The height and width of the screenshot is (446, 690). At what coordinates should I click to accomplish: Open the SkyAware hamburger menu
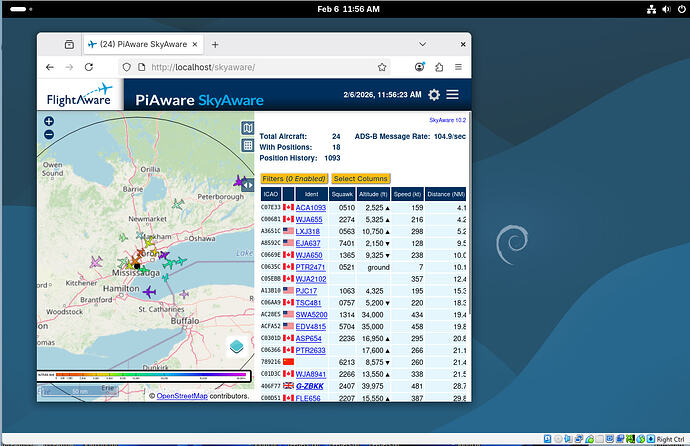coord(453,95)
